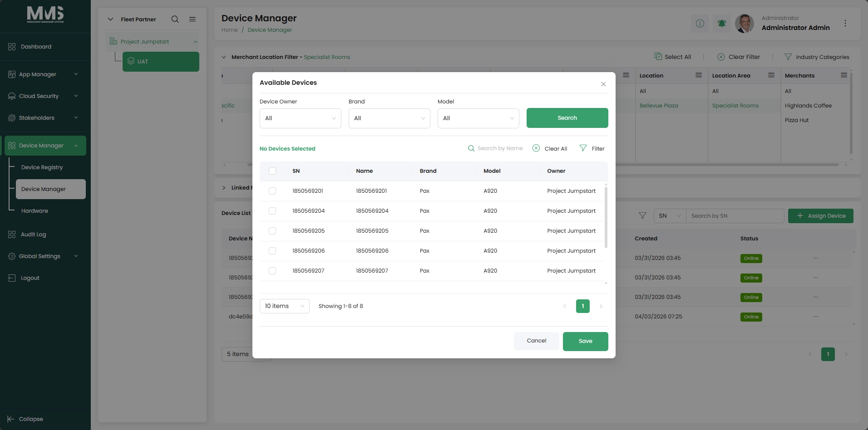The width and height of the screenshot is (868, 430).
Task: Click the Industry Categories funnel icon
Action: 788,57
